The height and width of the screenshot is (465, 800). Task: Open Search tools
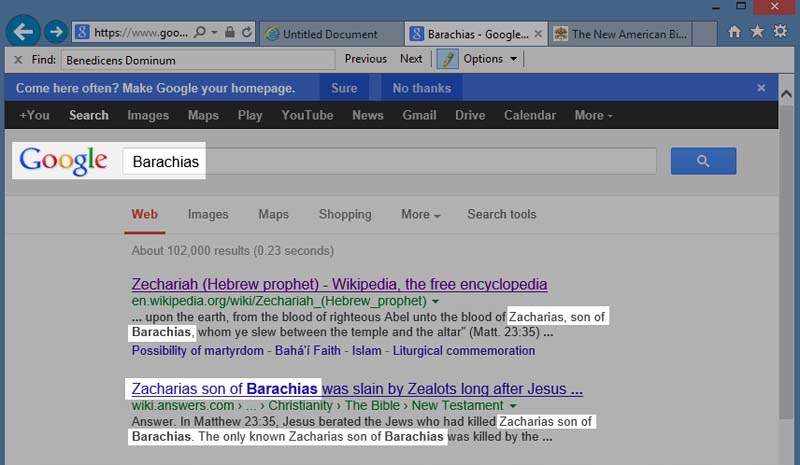(x=502, y=214)
